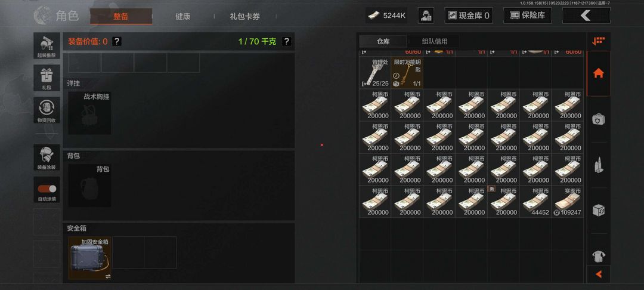The height and width of the screenshot is (290, 644).
Task: Select the ammunition category filter
Action: (x=599, y=165)
